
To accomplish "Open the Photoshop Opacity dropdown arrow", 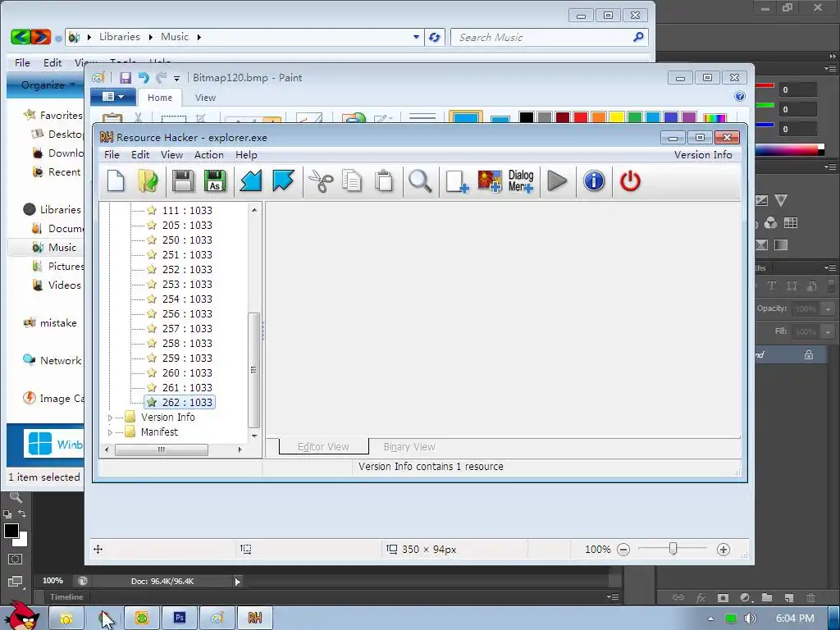I will [x=829, y=309].
